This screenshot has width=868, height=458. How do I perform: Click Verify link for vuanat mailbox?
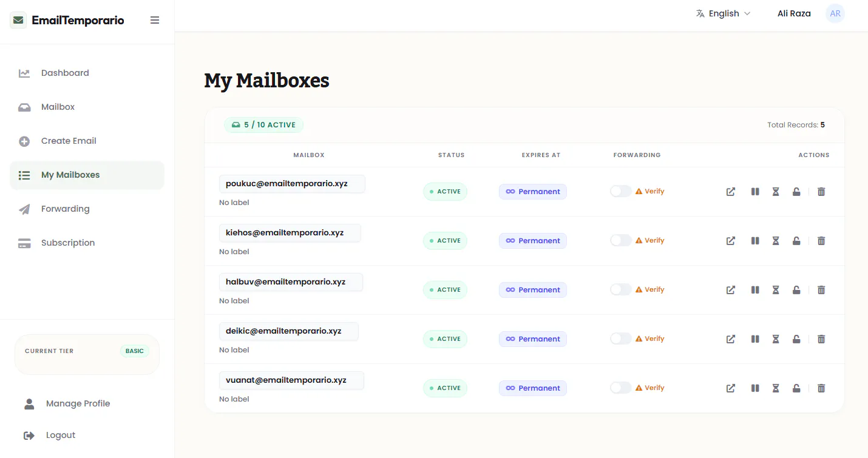650,388
